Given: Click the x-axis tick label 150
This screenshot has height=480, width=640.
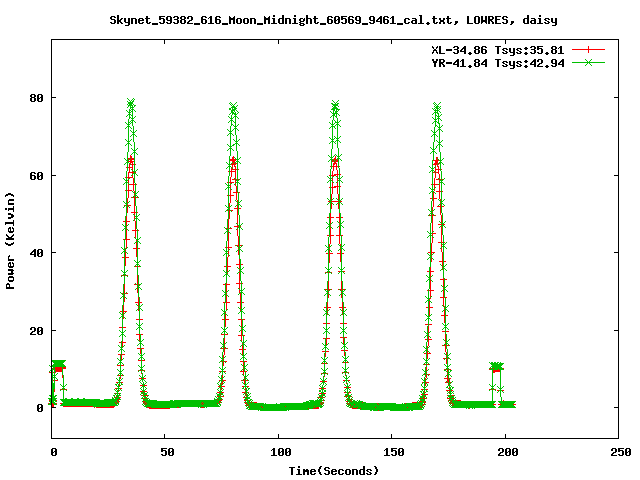Looking at the screenshot, I should click(x=394, y=452).
